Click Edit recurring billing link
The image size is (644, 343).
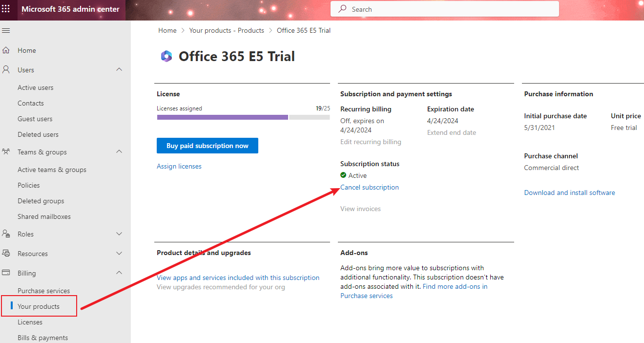pyautogui.click(x=371, y=142)
